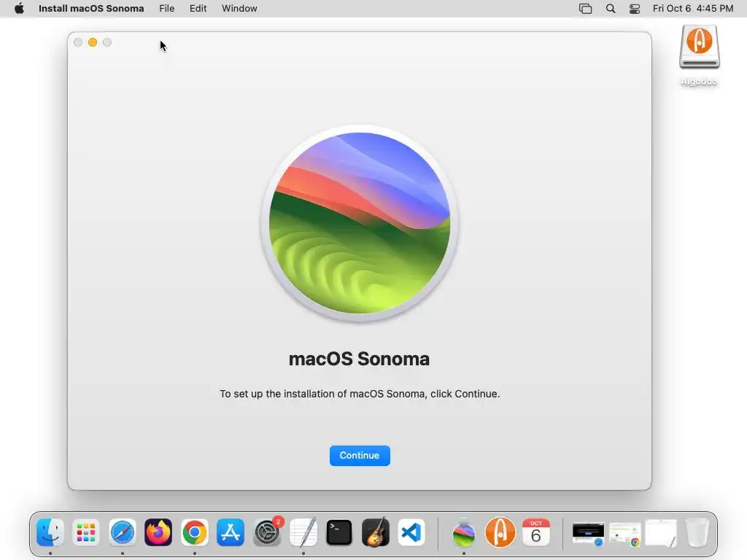Open App Store from the Dock
Screen dimensions: 747x560
pyautogui.click(x=231, y=532)
